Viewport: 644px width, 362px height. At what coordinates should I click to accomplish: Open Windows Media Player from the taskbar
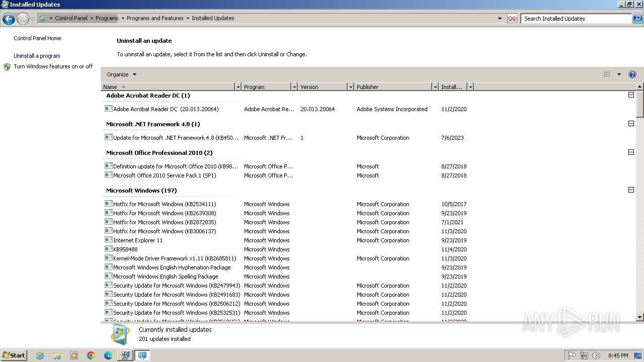coord(74,355)
